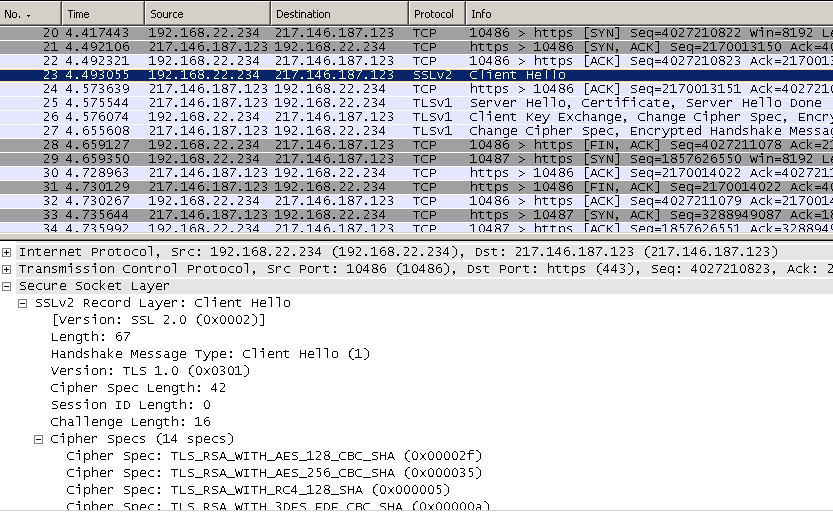The height and width of the screenshot is (512, 833).
Task: Click the Info column header
Action: pyautogui.click(x=648, y=14)
